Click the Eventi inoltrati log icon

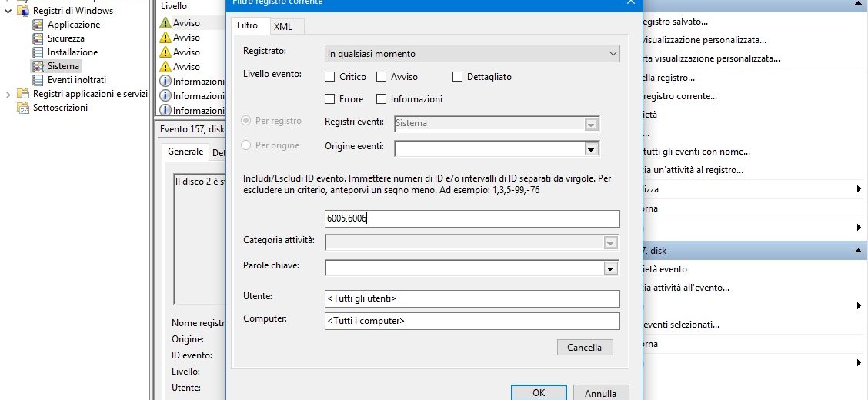[38, 80]
